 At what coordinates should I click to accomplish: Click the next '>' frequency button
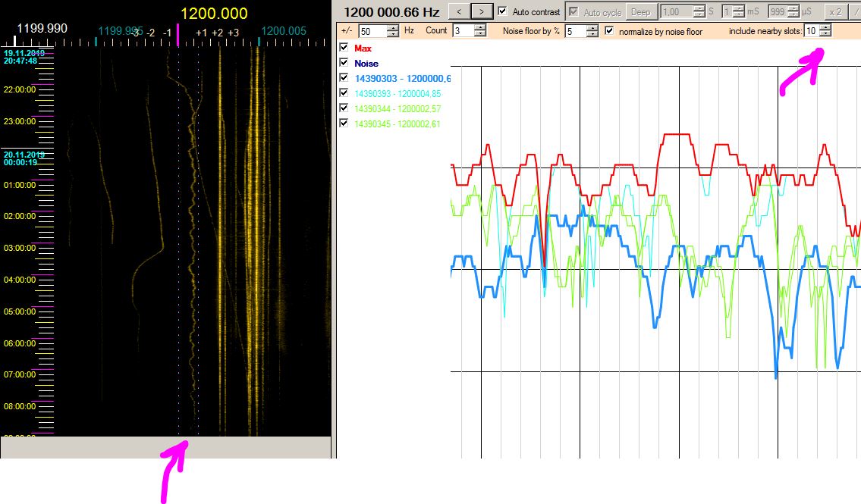point(482,11)
